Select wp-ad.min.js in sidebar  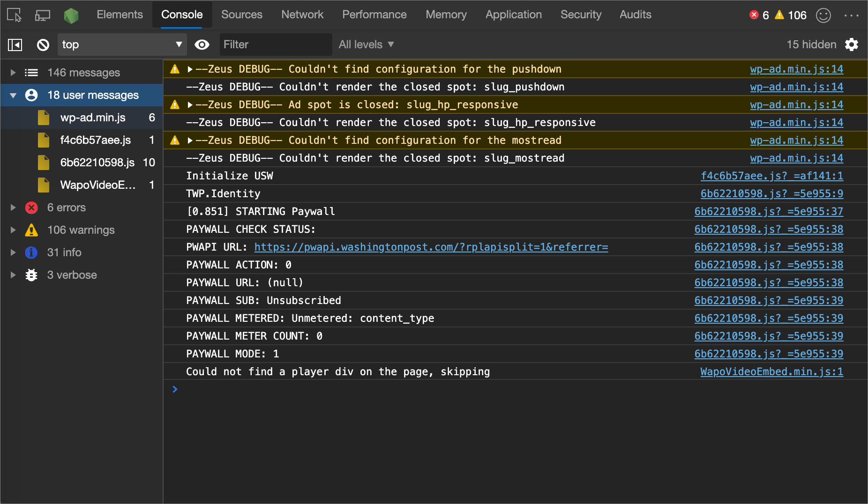coord(93,118)
